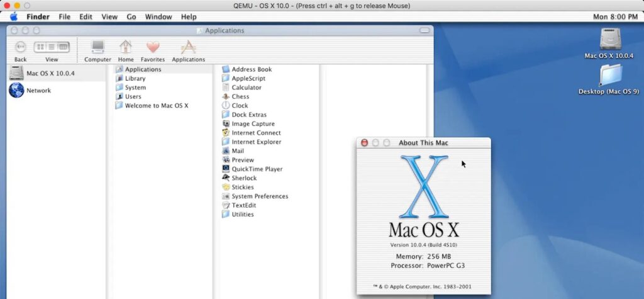The height and width of the screenshot is (299, 644).
Task: Click the Applications window title
Action: (225, 30)
